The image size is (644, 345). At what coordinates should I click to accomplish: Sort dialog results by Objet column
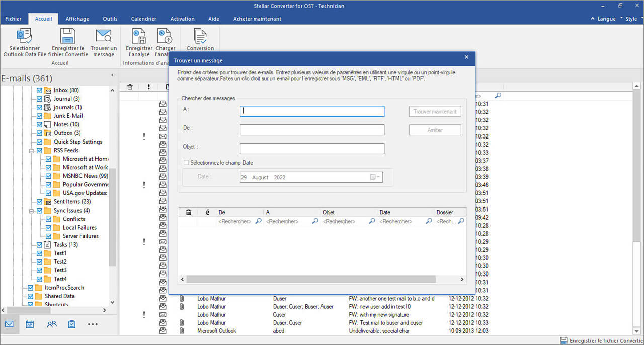pyautogui.click(x=349, y=213)
